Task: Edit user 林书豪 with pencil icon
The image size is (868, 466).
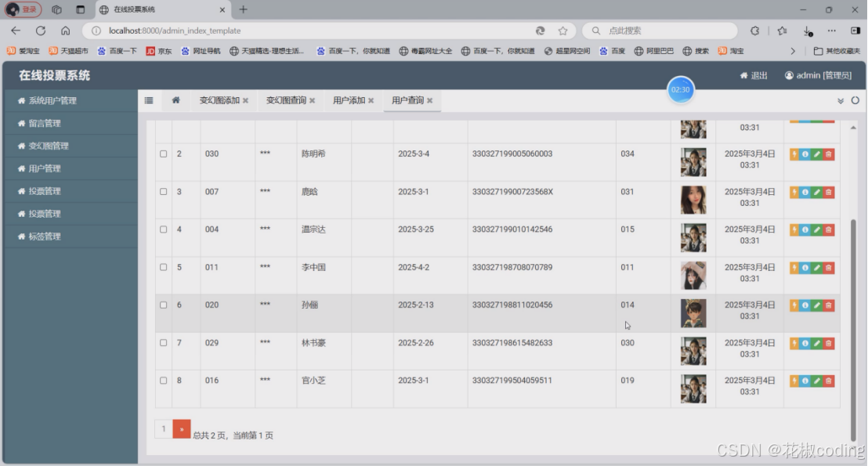Action: 817,344
